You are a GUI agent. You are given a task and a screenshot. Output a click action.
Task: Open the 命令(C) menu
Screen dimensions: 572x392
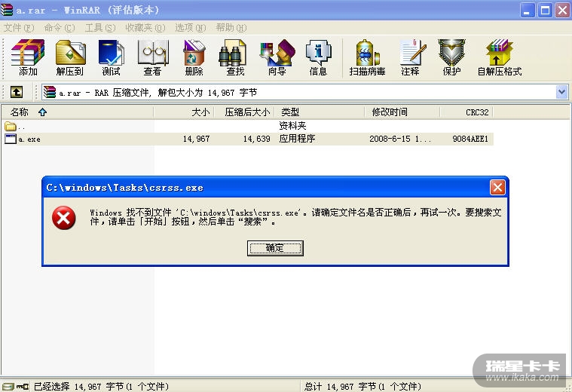60,28
